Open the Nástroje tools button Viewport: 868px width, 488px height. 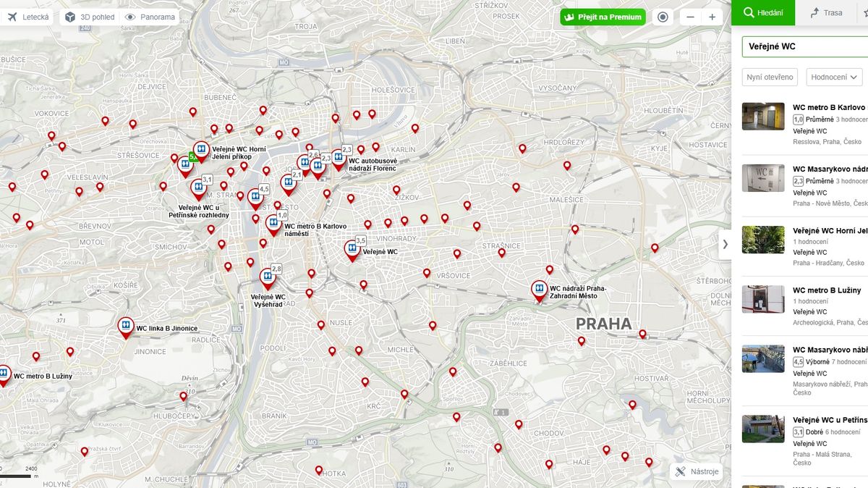point(697,471)
